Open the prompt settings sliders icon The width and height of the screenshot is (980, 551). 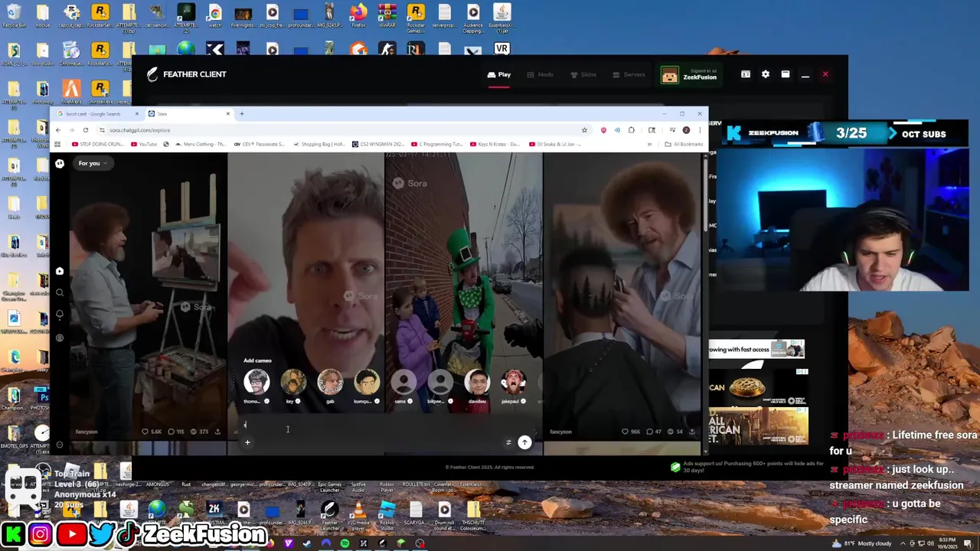tap(508, 442)
